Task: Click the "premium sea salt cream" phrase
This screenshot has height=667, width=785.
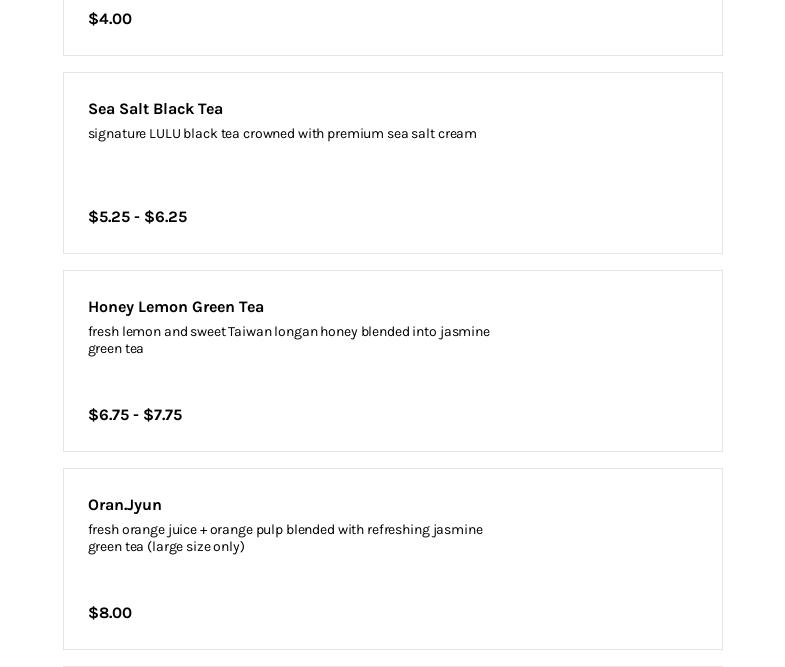Action: [401, 134]
